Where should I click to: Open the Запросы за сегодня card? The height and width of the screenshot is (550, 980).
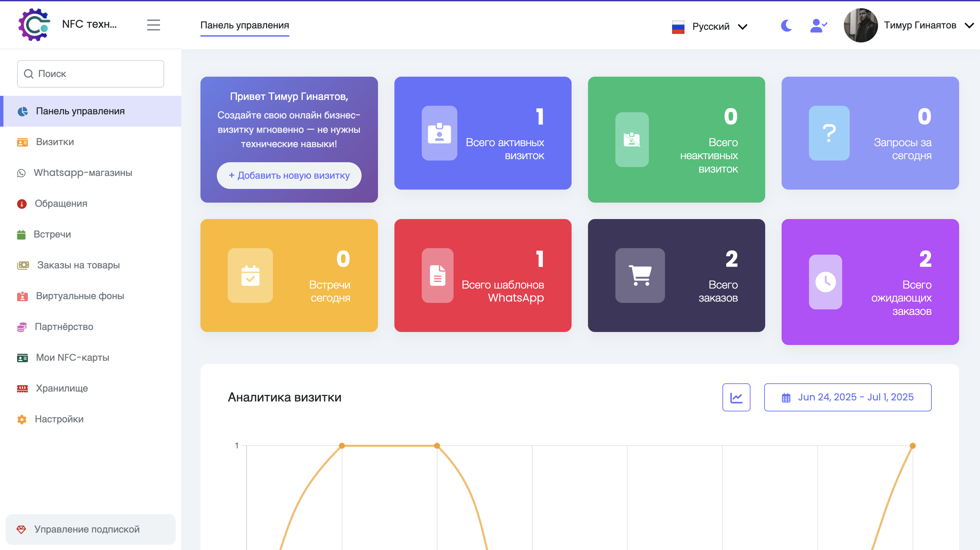[870, 133]
